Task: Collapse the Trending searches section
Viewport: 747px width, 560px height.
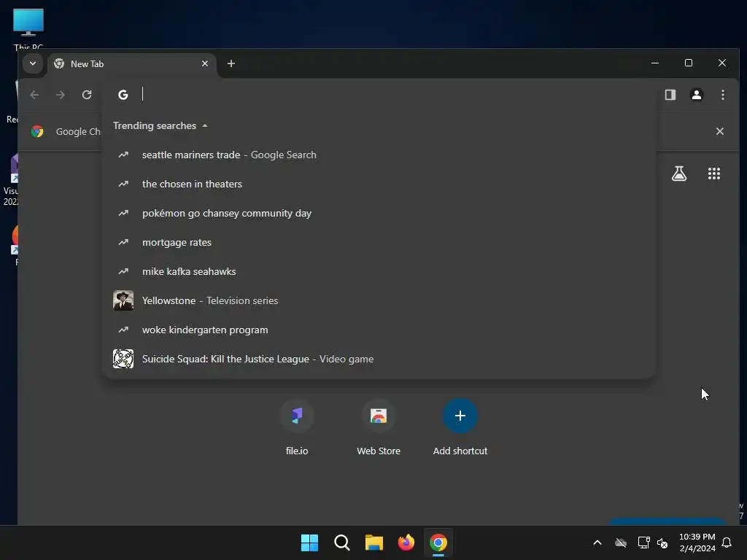Action: pos(160,125)
